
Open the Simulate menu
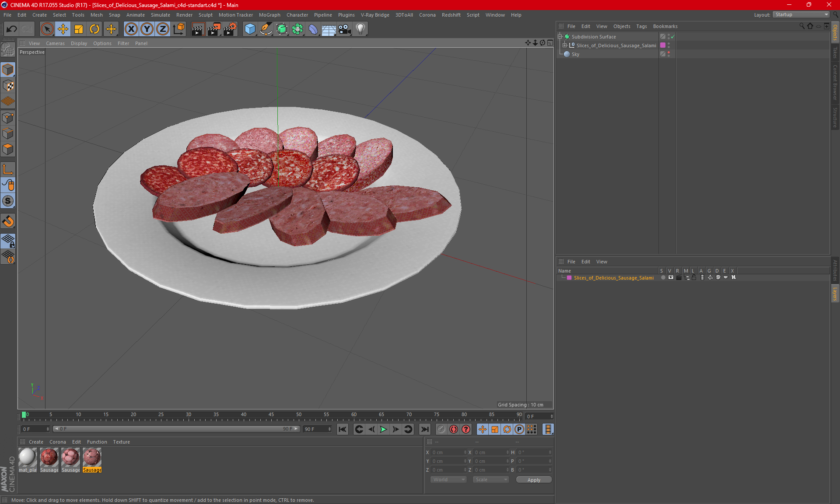click(x=161, y=15)
